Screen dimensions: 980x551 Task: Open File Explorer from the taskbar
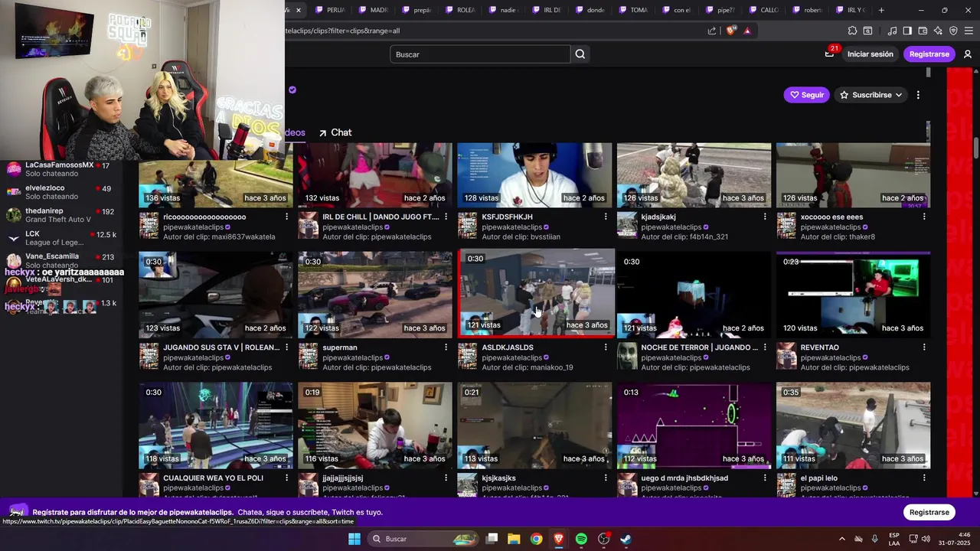coord(514,539)
